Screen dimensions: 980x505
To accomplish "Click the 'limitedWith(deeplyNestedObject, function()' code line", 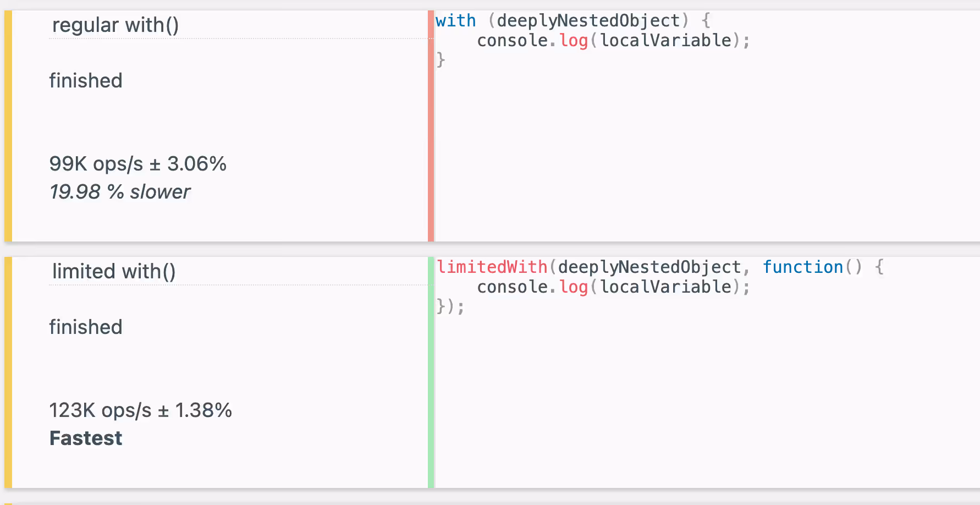I will pos(660,267).
